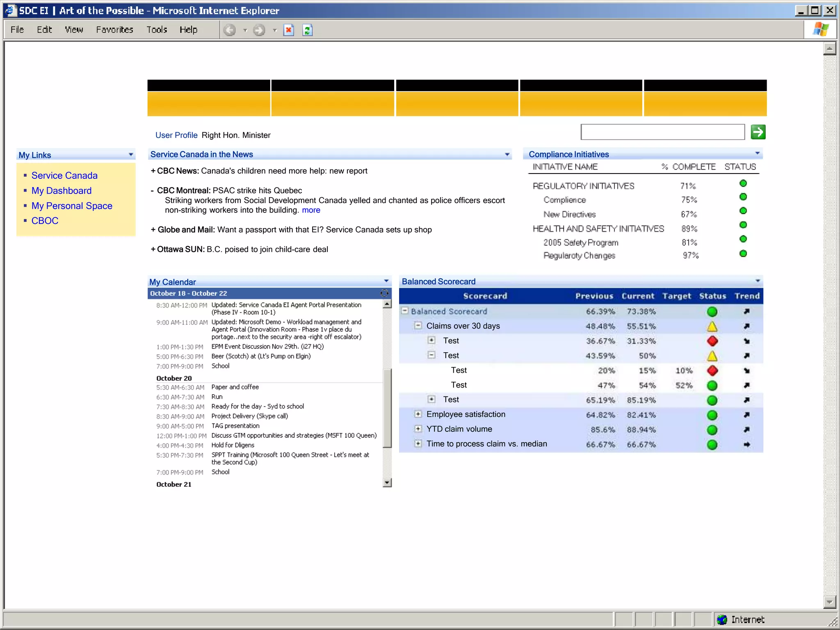Click the Claims over 30 days warning status icon
The height and width of the screenshot is (630, 840).
tap(712, 326)
